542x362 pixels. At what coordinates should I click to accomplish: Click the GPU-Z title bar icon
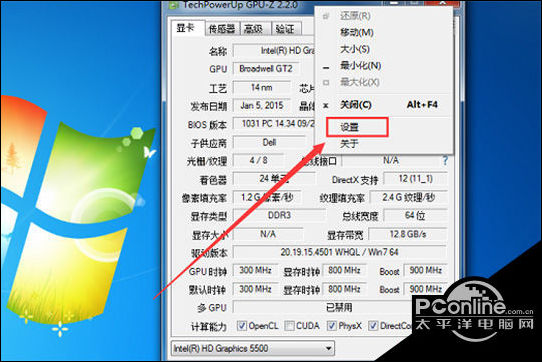(174, 5)
